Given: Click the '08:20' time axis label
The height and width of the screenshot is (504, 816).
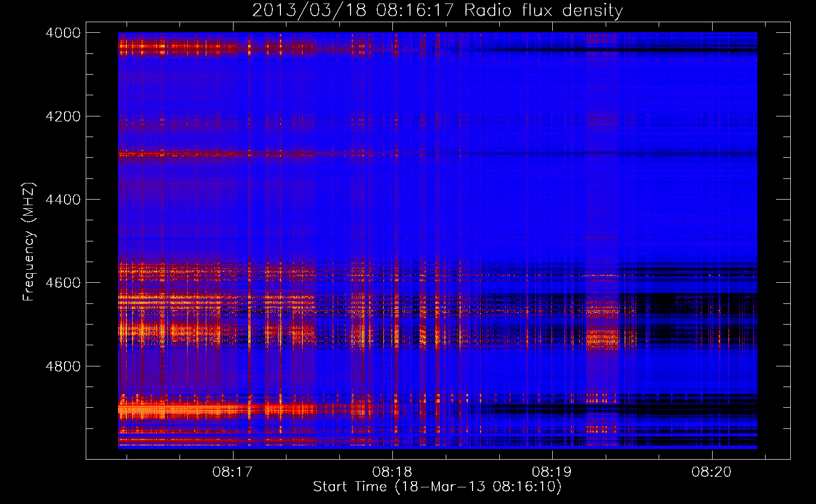Looking at the screenshot, I should coord(712,472).
